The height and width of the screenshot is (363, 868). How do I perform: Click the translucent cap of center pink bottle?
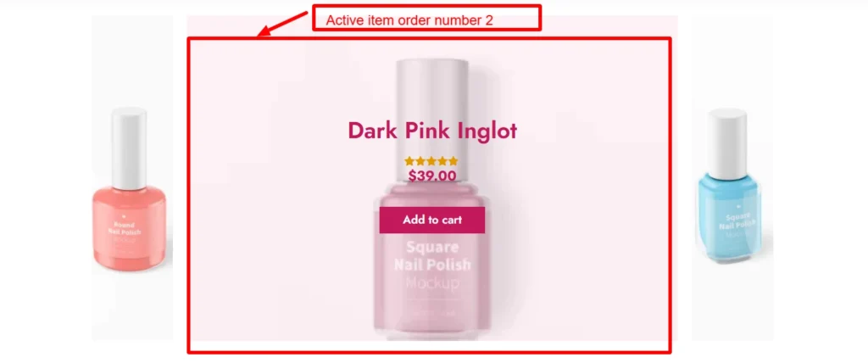tap(432, 105)
